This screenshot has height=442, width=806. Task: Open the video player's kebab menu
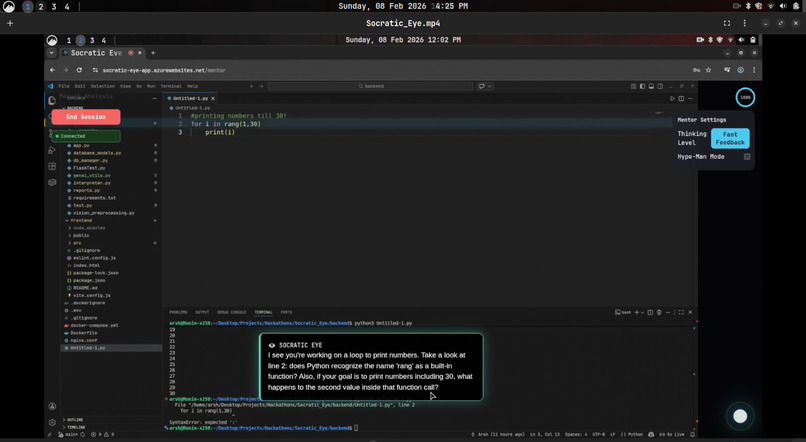[x=744, y=23]
